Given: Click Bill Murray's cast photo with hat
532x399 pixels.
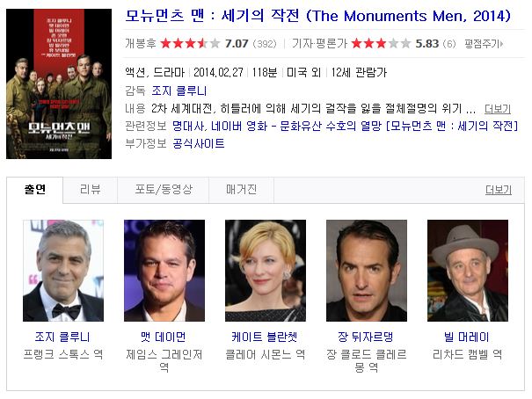Looking at the screenshot, I should [468, 271].
